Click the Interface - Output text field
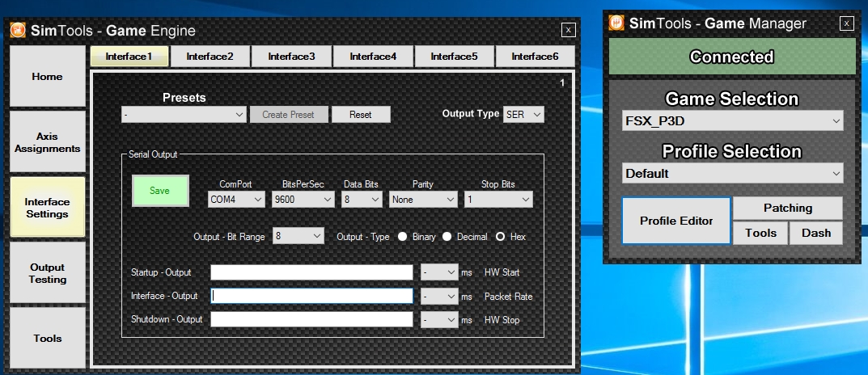 point(311,296)
